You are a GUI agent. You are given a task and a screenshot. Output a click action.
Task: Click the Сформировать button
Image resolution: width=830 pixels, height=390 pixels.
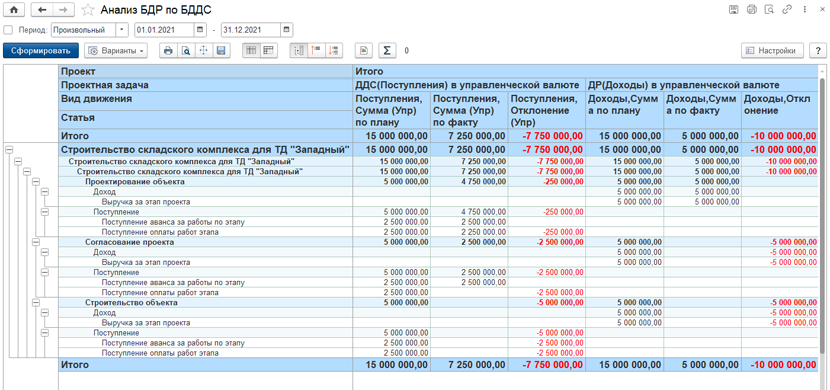pos(41,50)
